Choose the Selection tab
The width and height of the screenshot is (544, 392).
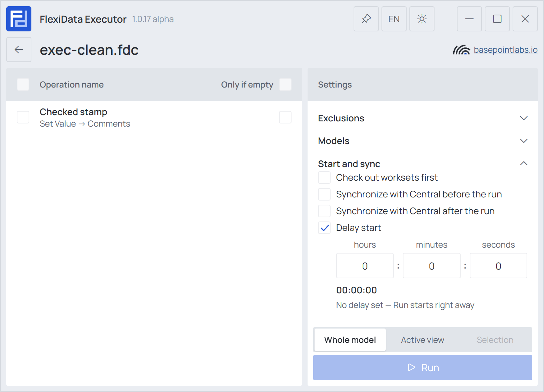click(x=495, y=340)
